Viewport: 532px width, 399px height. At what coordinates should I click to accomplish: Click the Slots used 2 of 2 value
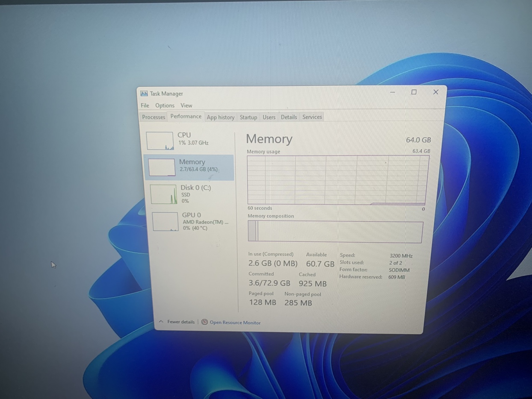[396, 263]
